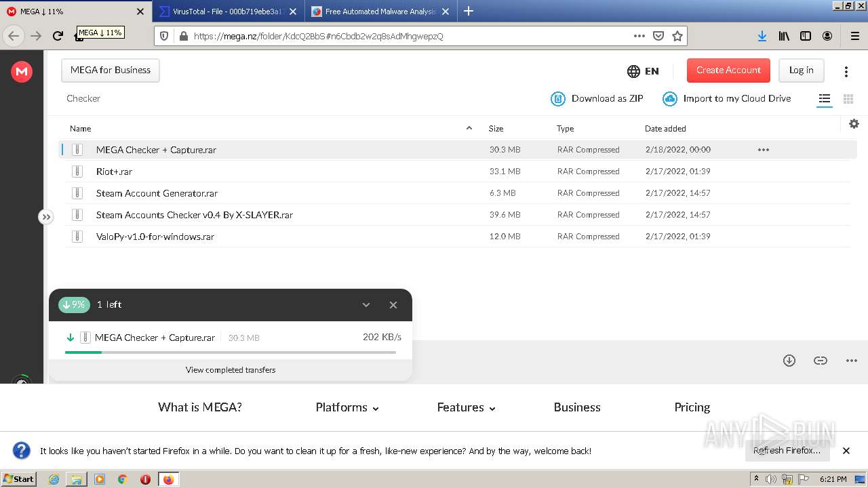The height and width of the screenshot is (488, 868).
Task: Click Refresh Firefox button
Action: 787,451
